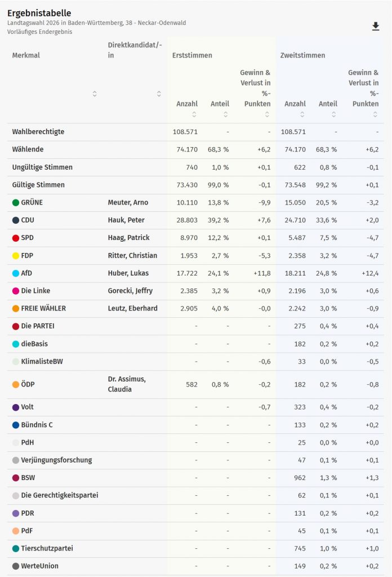Image resolution: width=392 pixels, height=577 pixels.
Task: Toggle sorting for Direktkandidat/-in column
Action: (x=159, y=94)
